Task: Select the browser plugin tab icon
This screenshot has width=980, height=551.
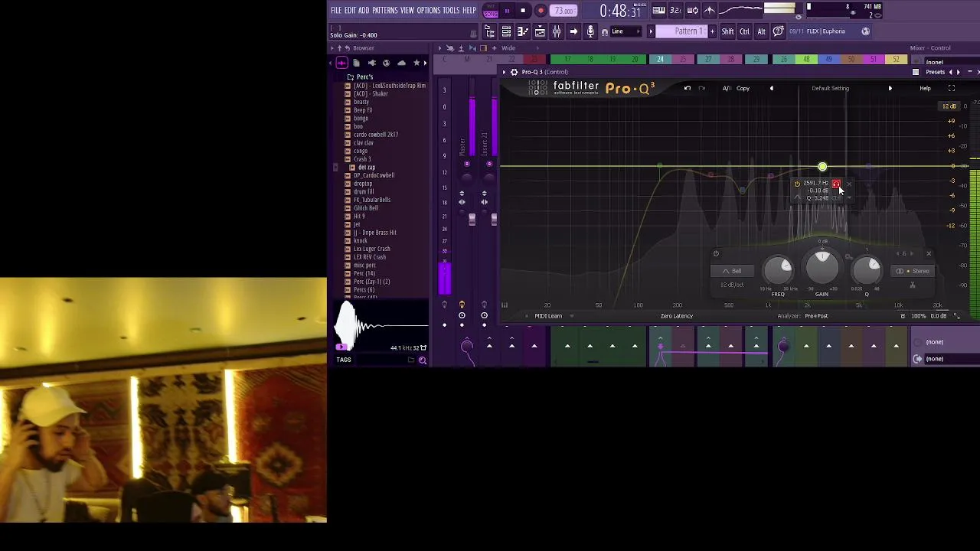Action: coord(371,63)
